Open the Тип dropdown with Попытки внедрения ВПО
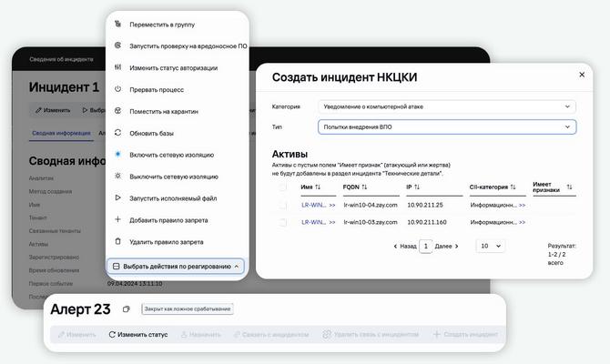Screen dimensions: 610x364 447,126
